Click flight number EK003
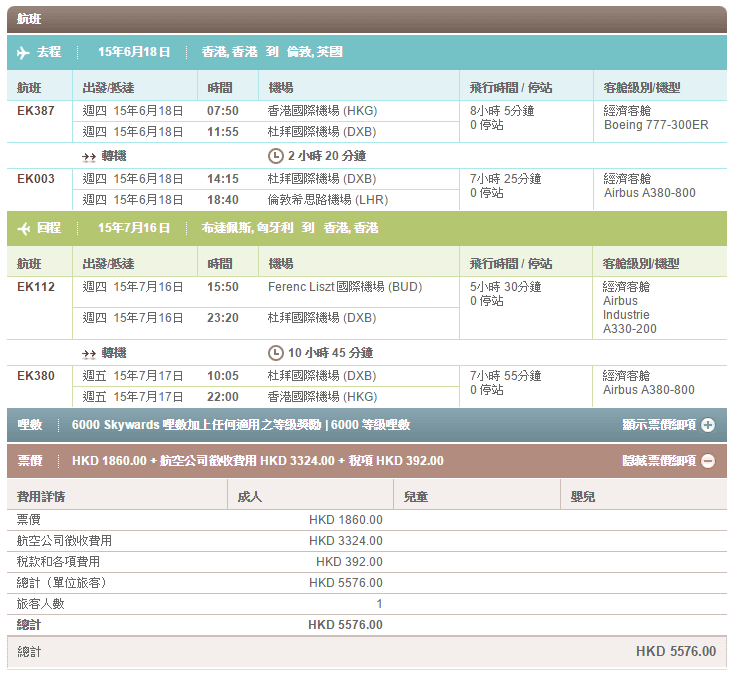 coord(36,179)
